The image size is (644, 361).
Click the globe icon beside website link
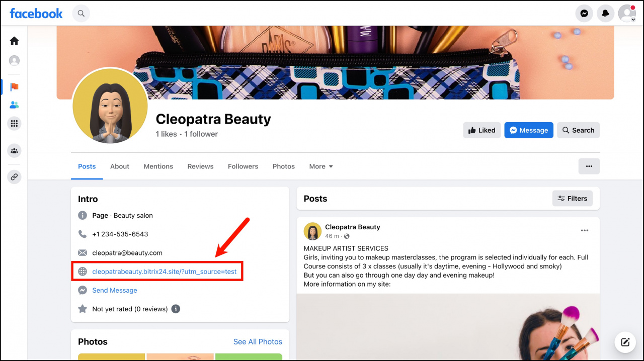[x=83, y=272]
